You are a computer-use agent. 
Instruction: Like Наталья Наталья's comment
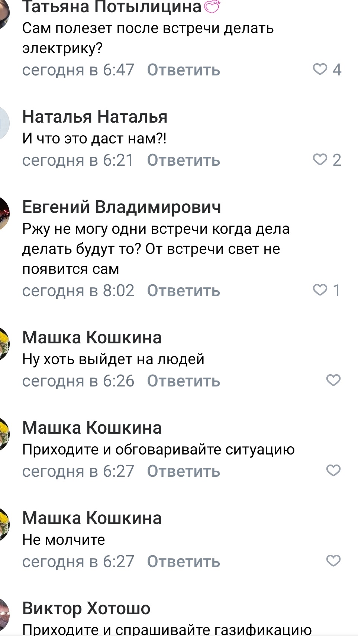coord(320,159)
